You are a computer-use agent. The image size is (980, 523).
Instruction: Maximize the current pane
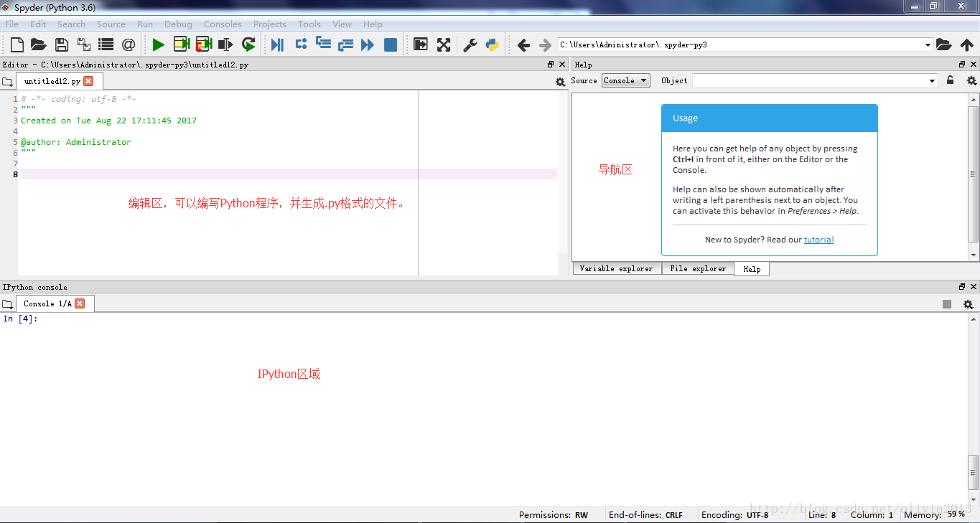tap(421, 44)
